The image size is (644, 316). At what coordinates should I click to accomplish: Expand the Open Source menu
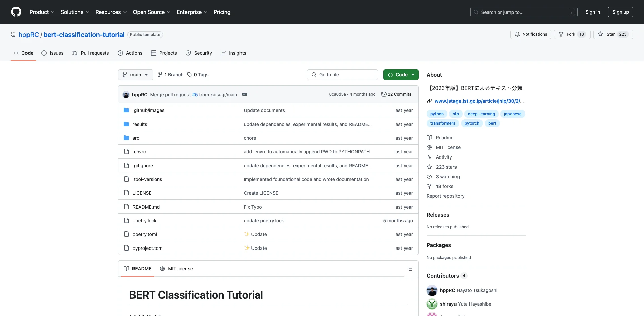coord(152,12)
